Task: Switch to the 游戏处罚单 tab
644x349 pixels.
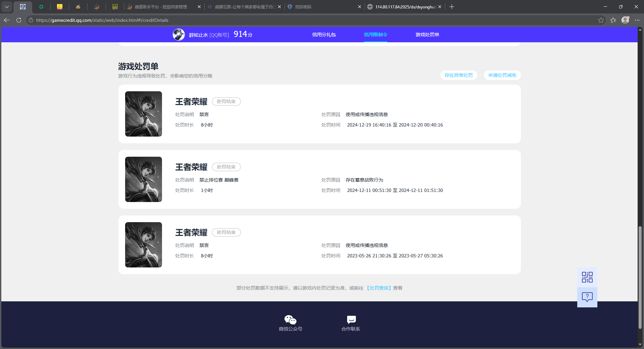Action: 427,35
